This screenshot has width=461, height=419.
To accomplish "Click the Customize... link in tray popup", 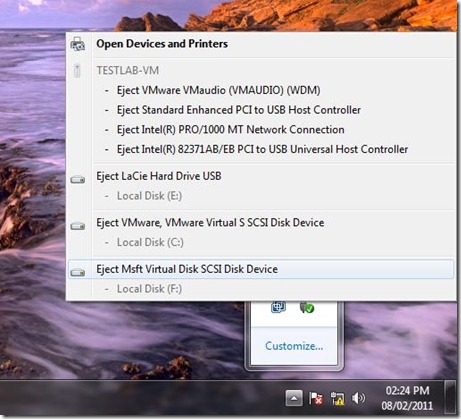I will [294, 346].
